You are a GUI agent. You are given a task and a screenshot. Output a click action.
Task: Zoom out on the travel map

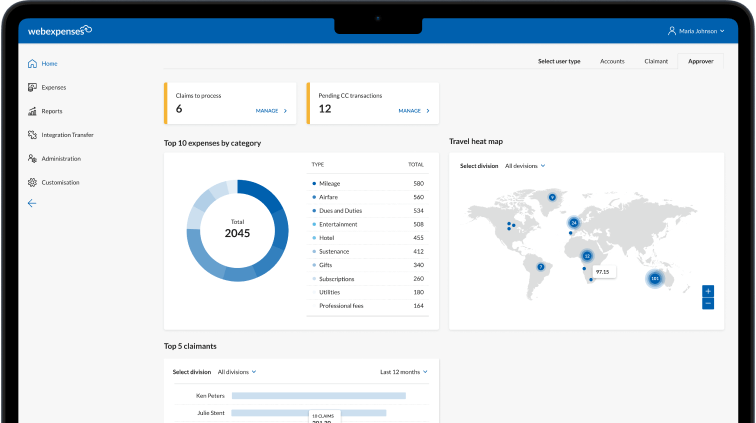pos(708,303)
